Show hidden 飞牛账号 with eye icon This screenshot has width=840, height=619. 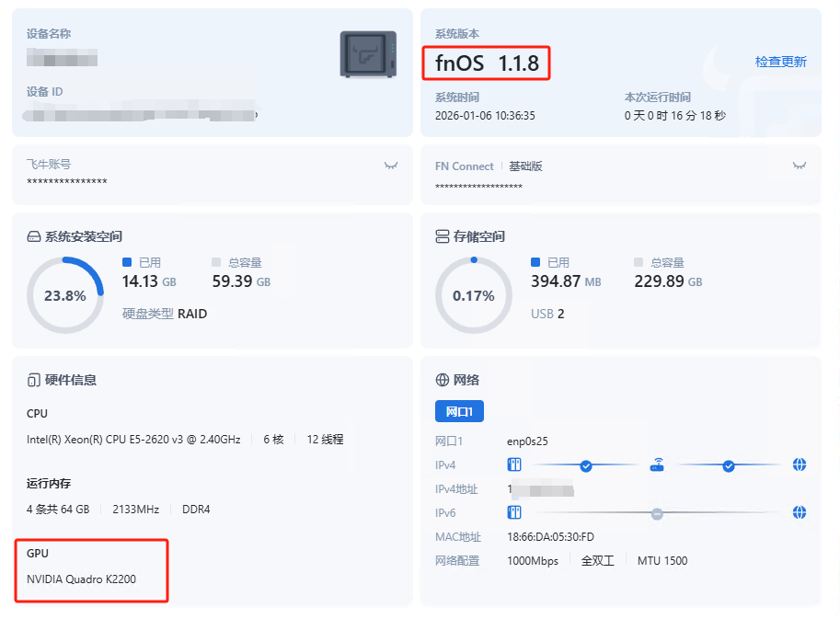[391, 166]
